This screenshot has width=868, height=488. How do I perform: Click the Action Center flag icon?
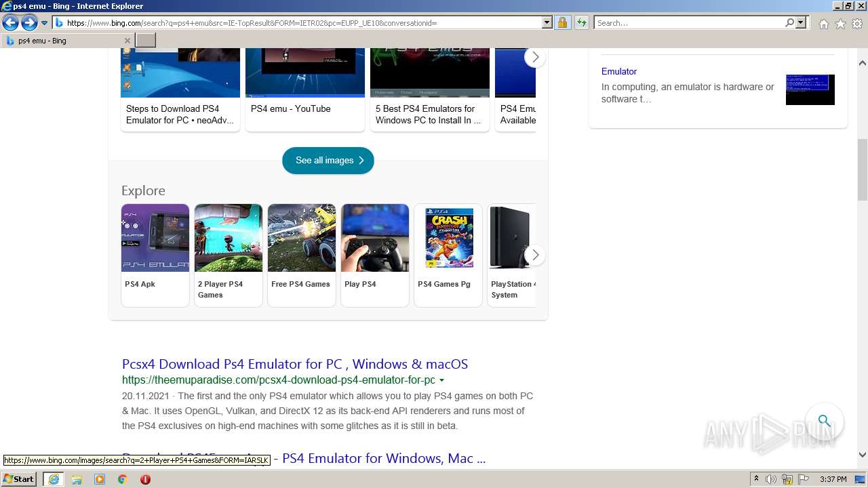coord(802,479)
